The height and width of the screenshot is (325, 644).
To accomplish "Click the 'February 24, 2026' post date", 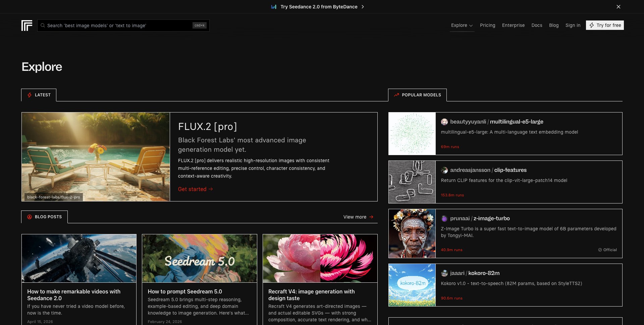I will point(165,322).
